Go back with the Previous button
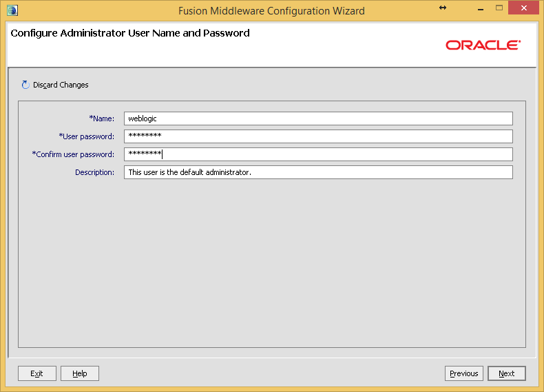The height and width of the screenshot is (392, 544). 464,373
